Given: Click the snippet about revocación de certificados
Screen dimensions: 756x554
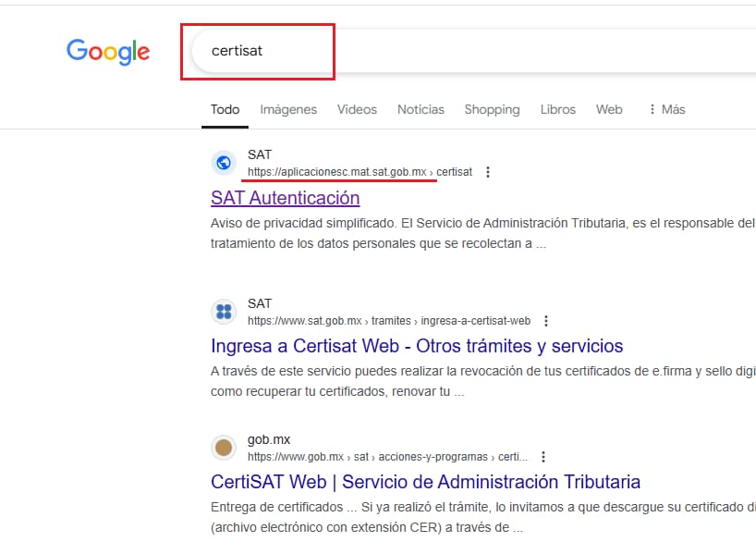Looking at the screenshot, I should click(482, 381).
